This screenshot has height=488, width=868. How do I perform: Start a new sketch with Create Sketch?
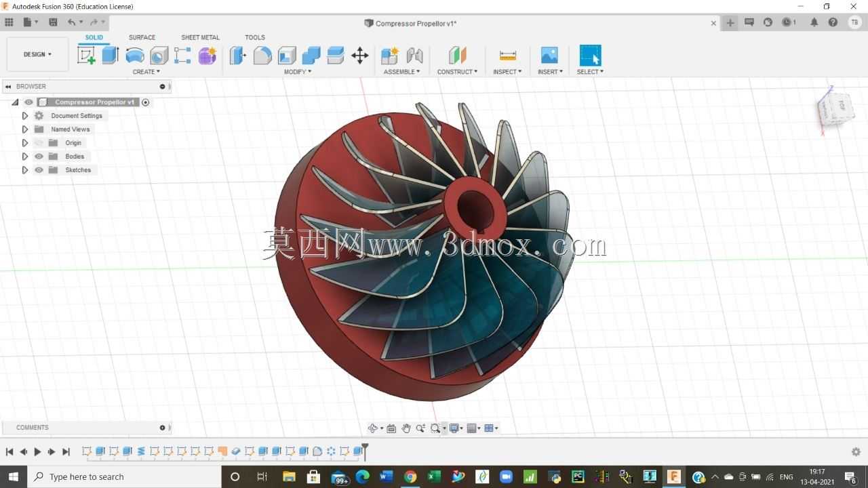point(86,56)
